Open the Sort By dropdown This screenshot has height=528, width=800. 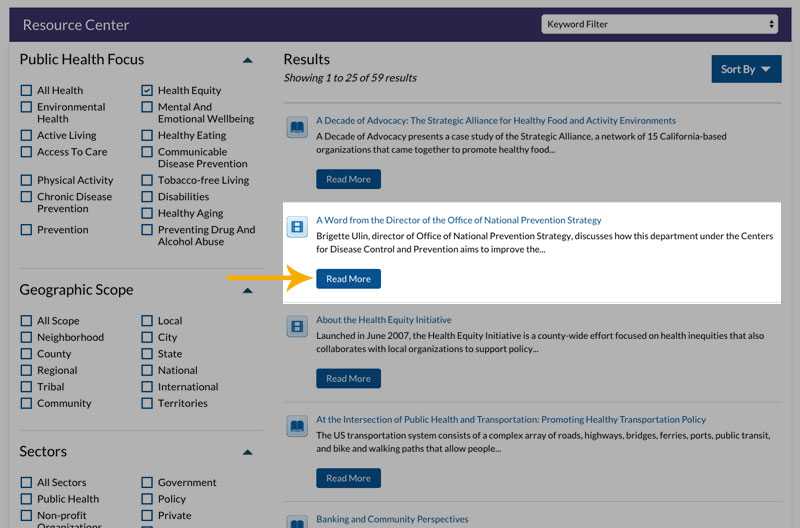(746, 69)
